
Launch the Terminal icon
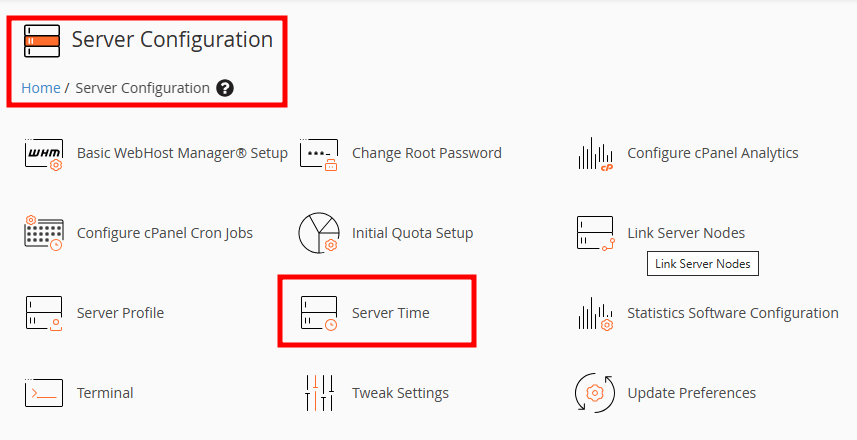click(x=44, y=393)
